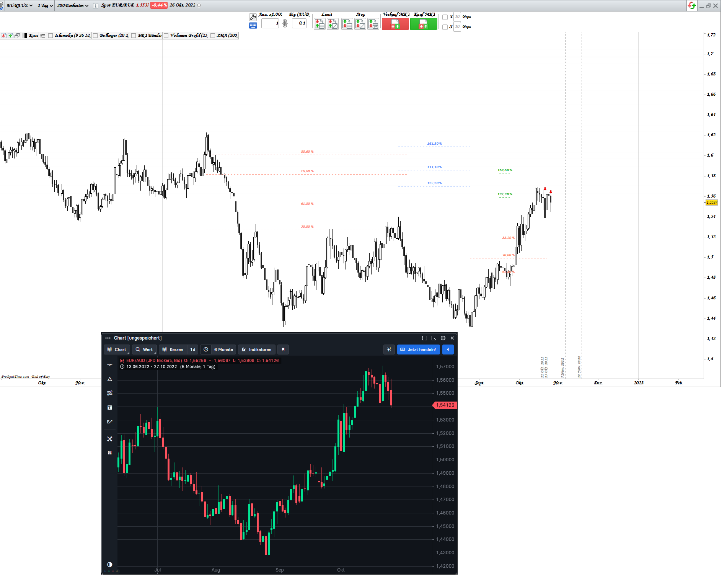
Task: Open the 200 Einheiten dropdown
Action: [72, 5]
